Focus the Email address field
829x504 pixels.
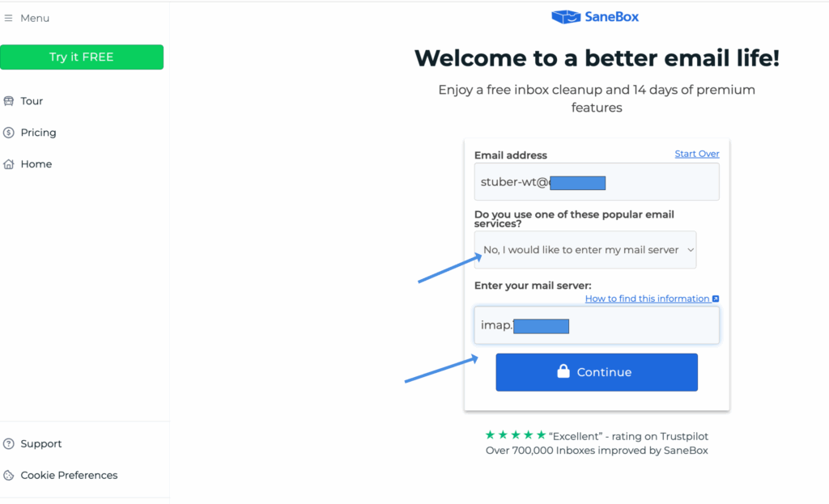pyautogui.click(x=597, y=182)
